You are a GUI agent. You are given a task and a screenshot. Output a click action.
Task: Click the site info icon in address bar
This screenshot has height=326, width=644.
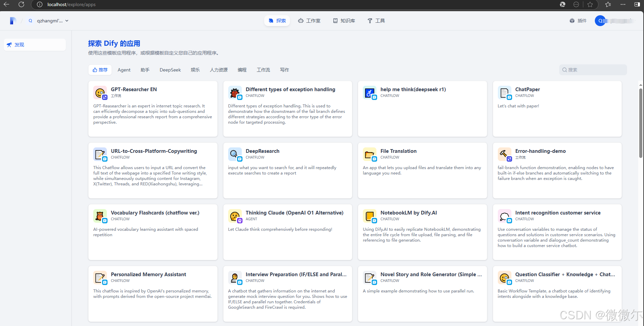point(40,4)
